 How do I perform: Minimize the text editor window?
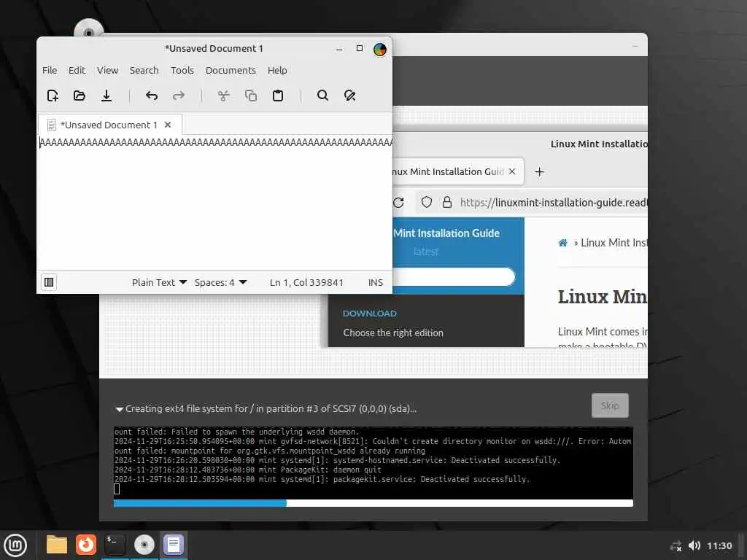tap(339, 49)
